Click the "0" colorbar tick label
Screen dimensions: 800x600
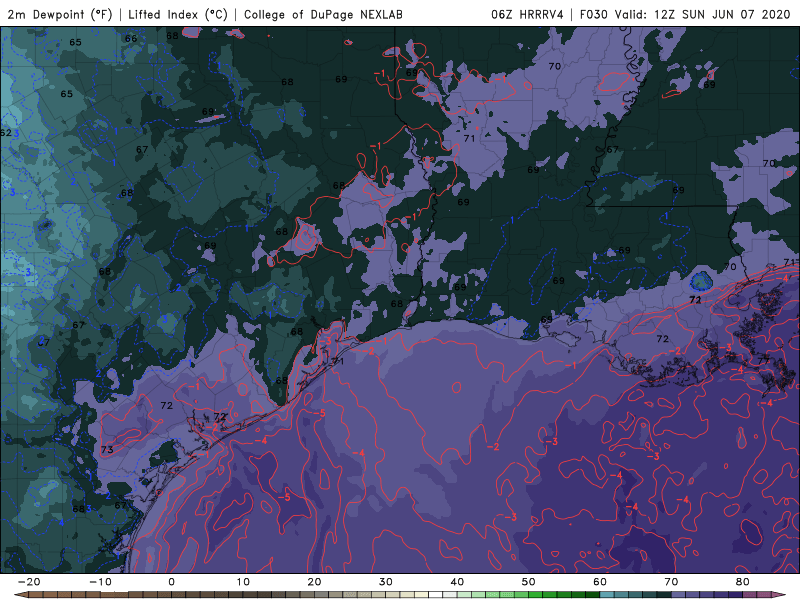click(x=171, y=582)
